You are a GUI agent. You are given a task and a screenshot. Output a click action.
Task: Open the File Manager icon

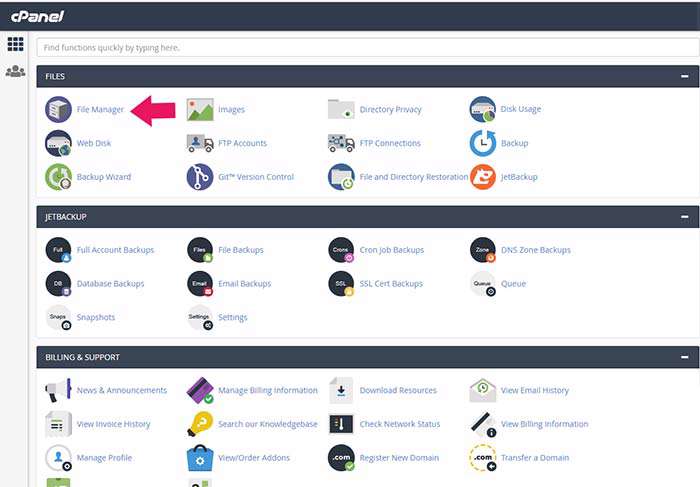[58, 109]
